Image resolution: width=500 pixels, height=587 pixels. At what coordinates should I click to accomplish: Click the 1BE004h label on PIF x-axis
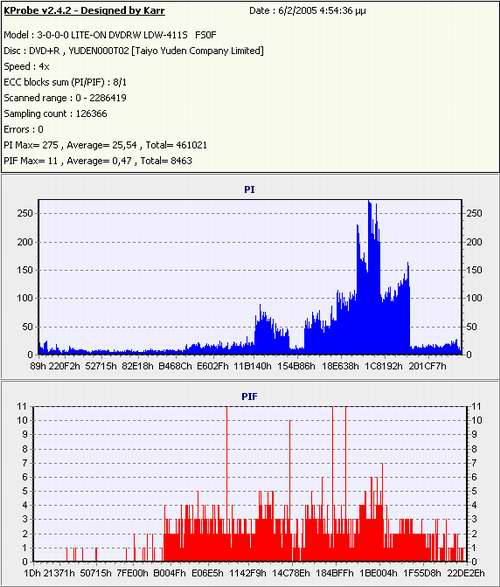378,573
